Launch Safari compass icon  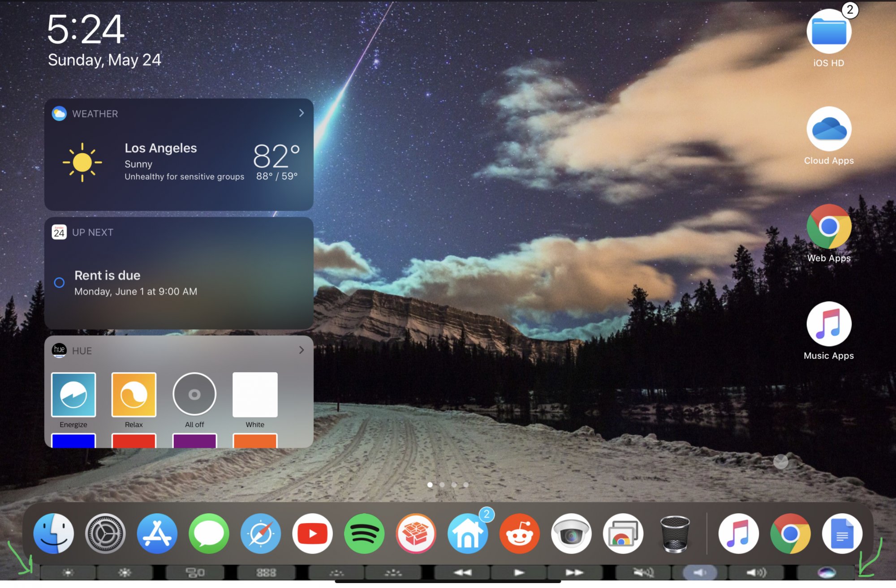click(261, 533)
